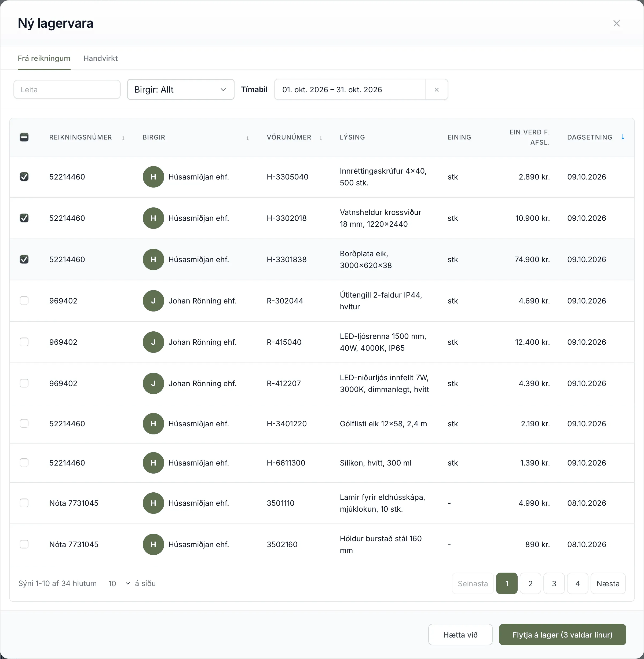Open the Tímabil date range picker
Screen dimensions: 644x659
pos(349,90)
